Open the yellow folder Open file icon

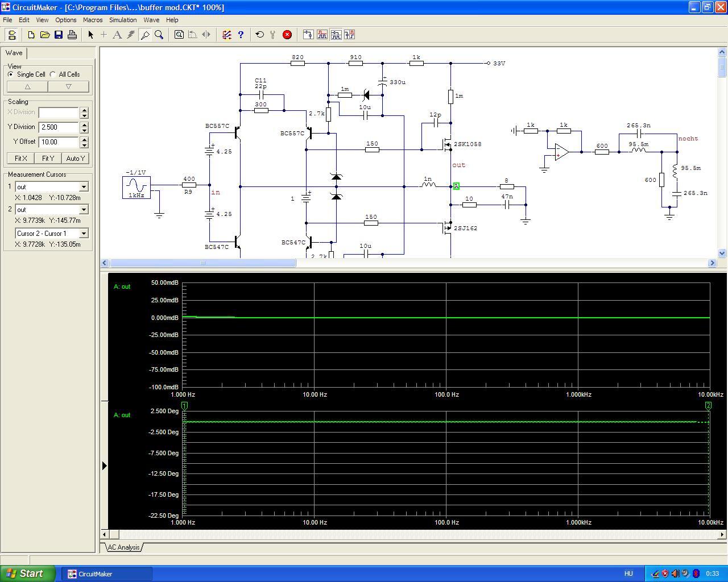pyautogui.click(x=45, y=35)
